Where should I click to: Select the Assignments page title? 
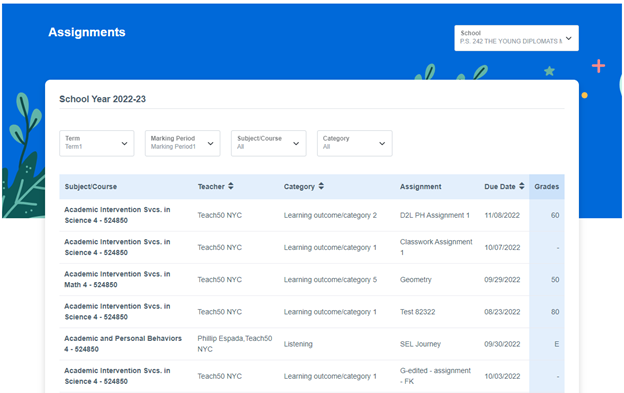tap(87, 32)
